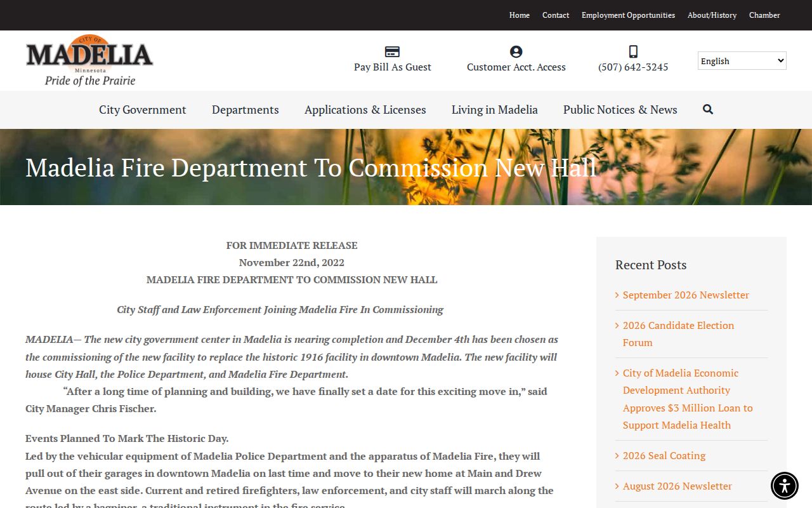Open the 2026 Seal Coating post
This screenshot has width=812, height=508.
(x=664, y=456)
